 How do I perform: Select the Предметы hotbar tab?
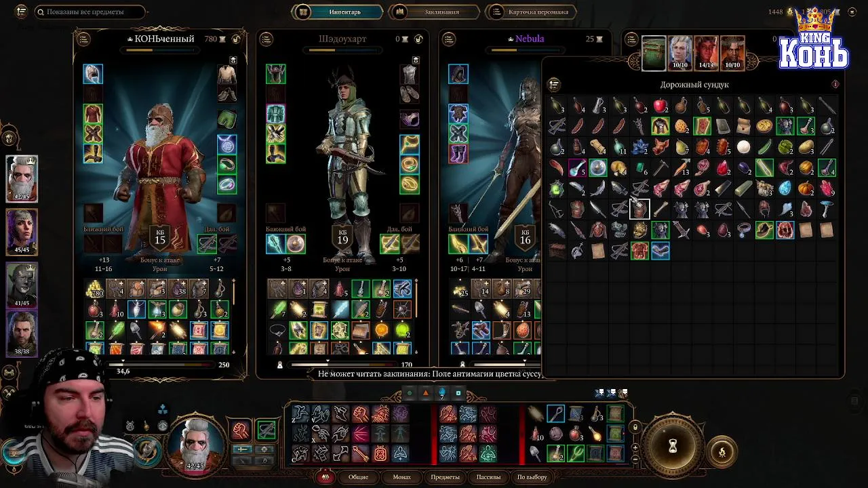pos(445,477)
